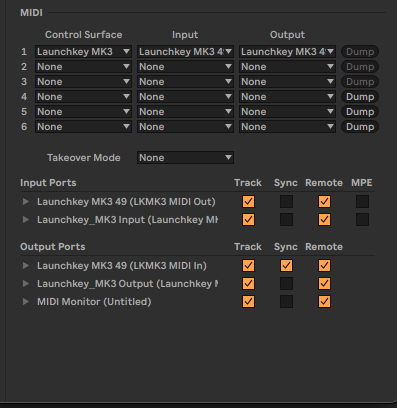Open Control Surface dropdown for row 2
The height and width of the screenshot is (408, 397).
click(x=83, y=67)
